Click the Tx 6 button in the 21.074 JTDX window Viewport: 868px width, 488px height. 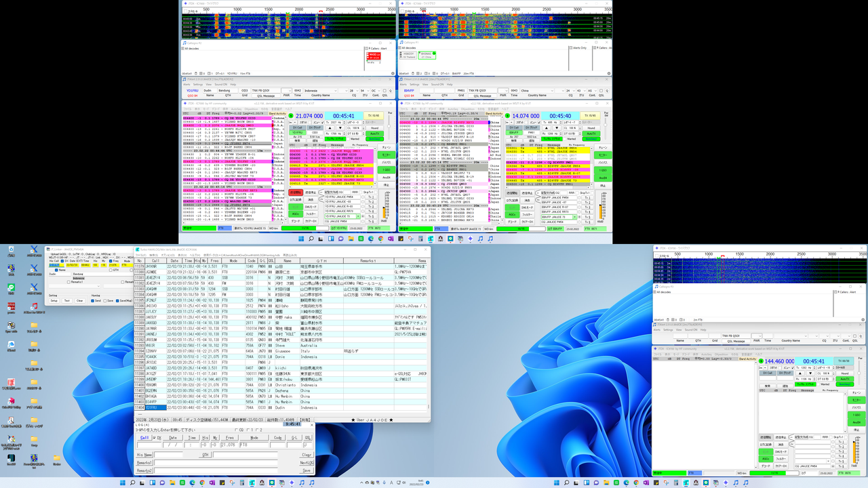click(x=371, y=221)
